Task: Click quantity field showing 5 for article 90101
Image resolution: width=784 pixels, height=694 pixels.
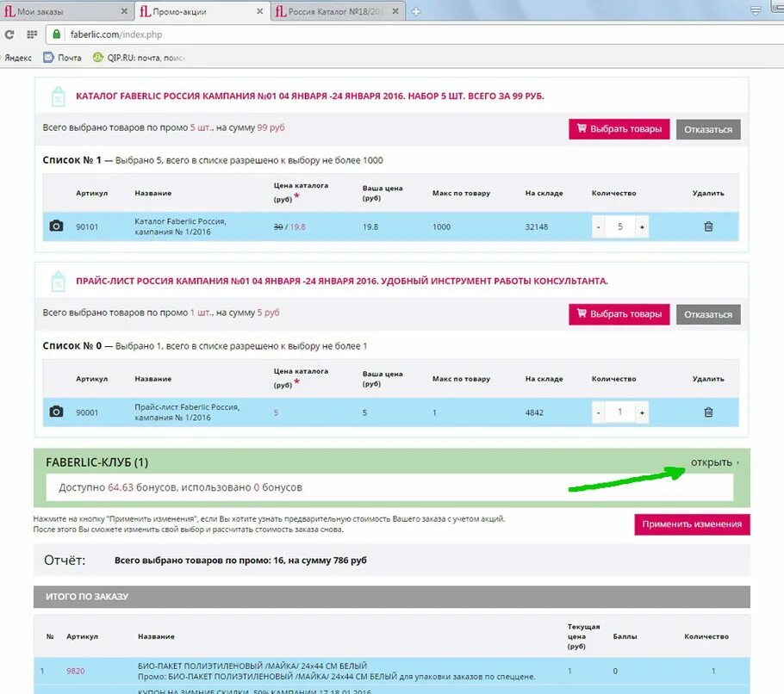Action: click(x=620, y=226)
